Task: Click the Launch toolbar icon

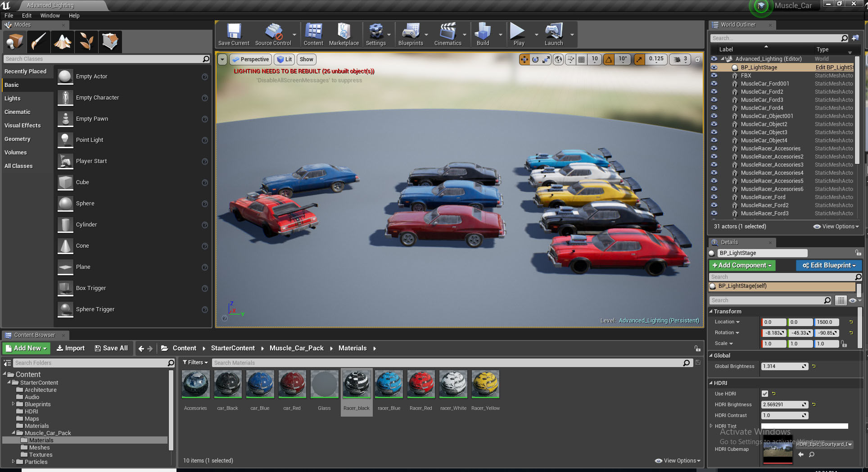Action: [554, 35]
